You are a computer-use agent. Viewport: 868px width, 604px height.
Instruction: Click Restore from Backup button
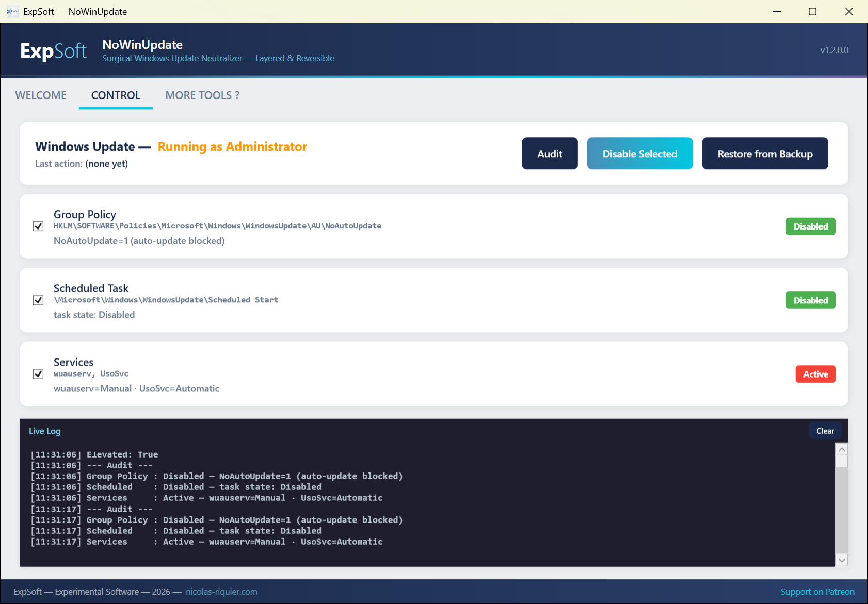tap(765, 153)
